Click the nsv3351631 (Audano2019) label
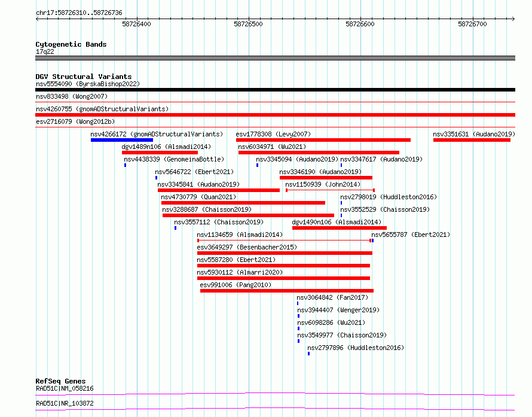Screen dimensions: 532x417 pos(474,134)
